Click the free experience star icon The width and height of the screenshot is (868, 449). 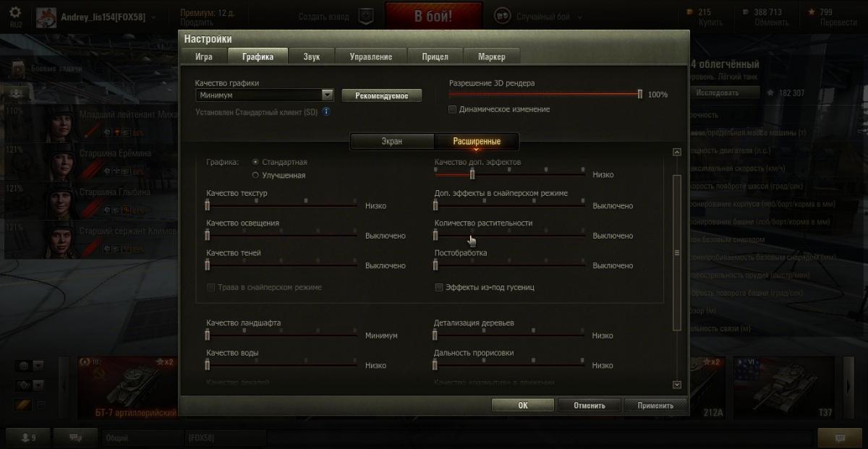(x=812, y=12)
